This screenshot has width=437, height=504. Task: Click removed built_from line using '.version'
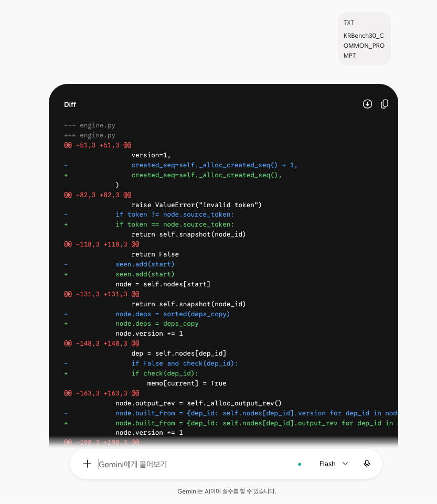pos(257,413)
